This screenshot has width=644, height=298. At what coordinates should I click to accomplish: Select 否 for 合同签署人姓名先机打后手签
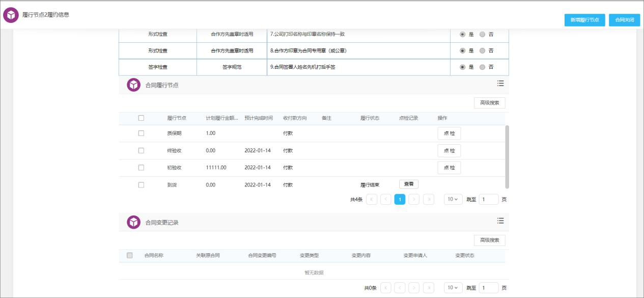click(482, 67)
